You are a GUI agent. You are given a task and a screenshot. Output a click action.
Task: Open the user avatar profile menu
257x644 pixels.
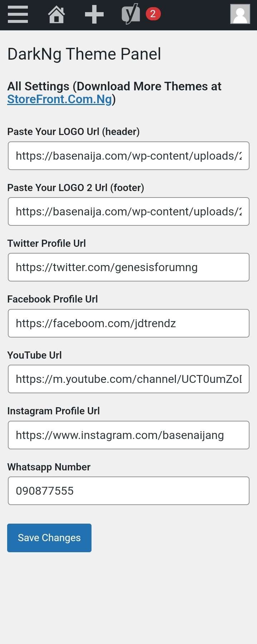[x=240, y=14]
